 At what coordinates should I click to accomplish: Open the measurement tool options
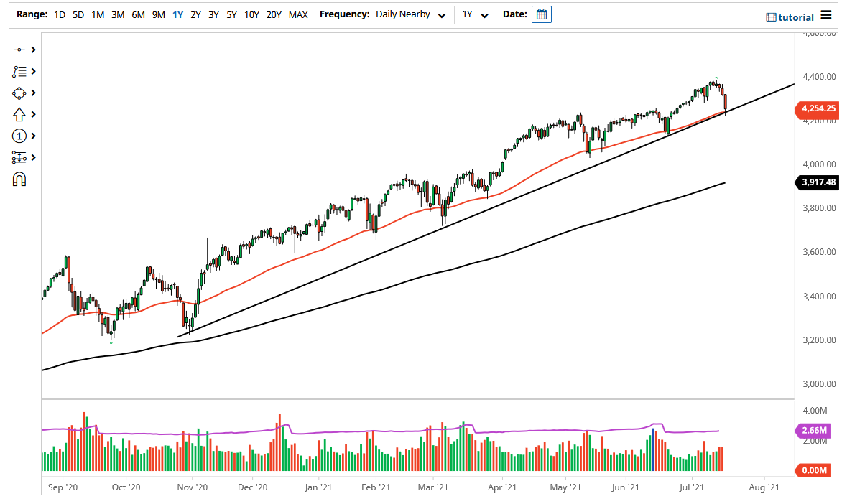tap(20, 157)
